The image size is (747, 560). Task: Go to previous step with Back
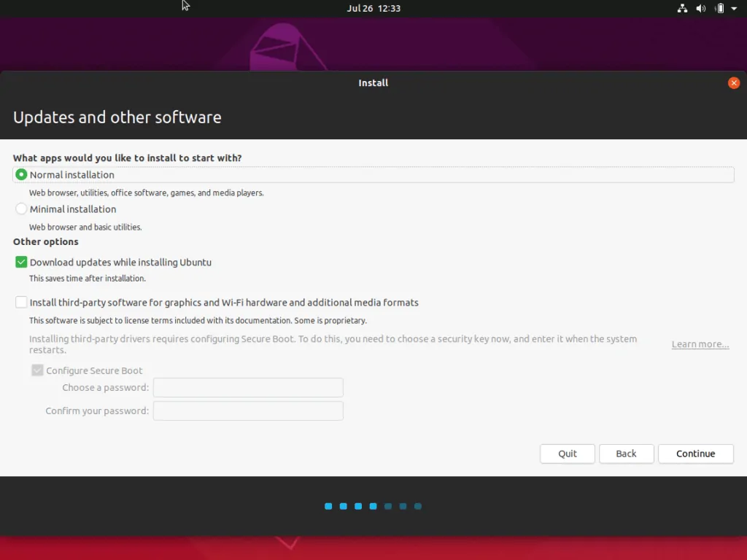click(x=626, y=454)
